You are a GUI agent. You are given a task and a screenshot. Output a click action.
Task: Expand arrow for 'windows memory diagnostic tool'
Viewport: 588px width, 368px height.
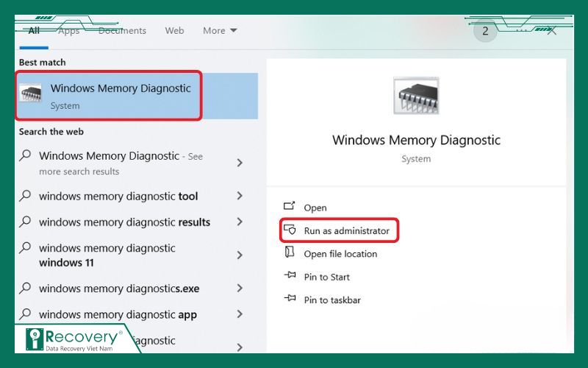pos(240,196)
